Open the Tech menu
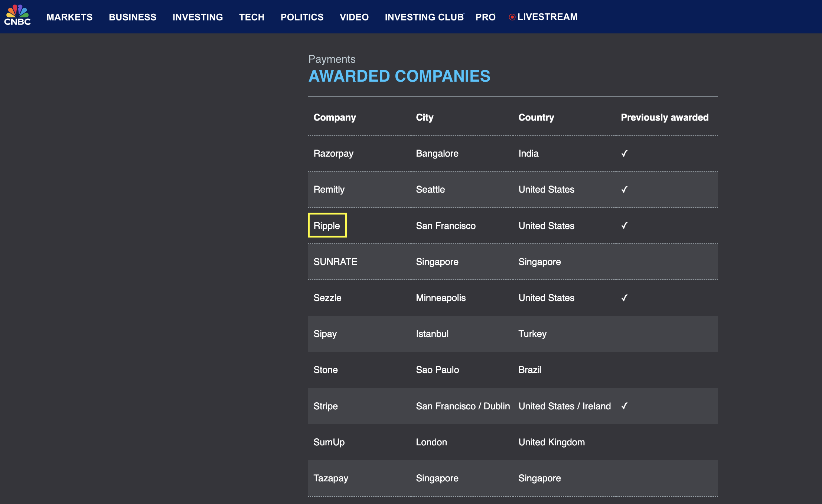The height and width of the screenshot is (504, 822). 252,17
